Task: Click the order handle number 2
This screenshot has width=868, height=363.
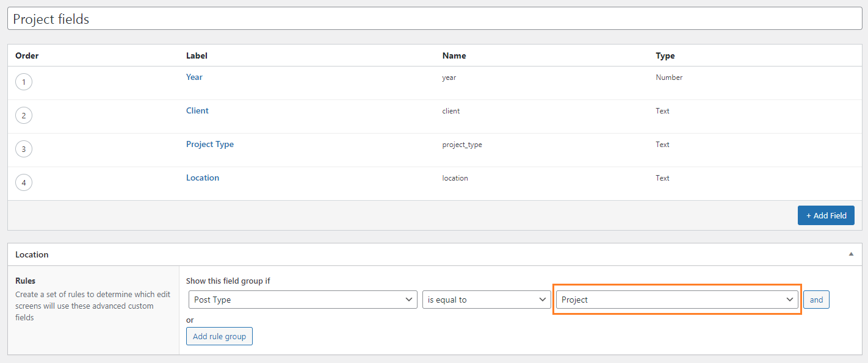Action: tap(24, 115)
